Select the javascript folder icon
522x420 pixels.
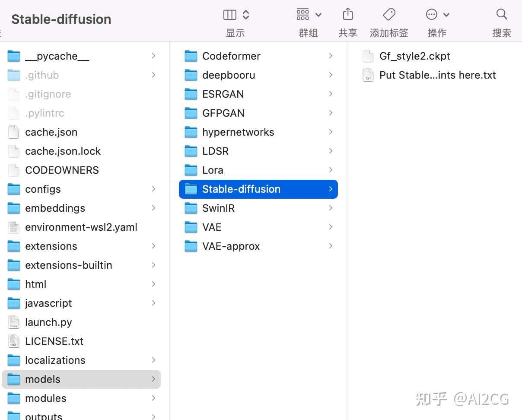click(x=14, y=303)
